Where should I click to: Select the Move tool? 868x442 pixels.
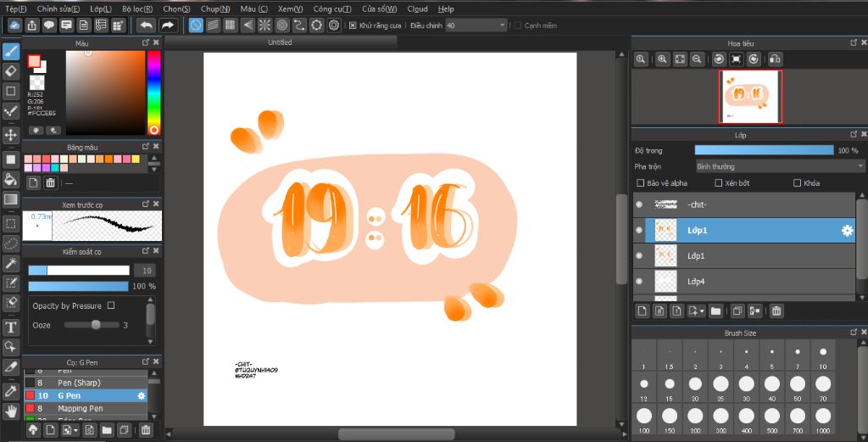point(11,135)
